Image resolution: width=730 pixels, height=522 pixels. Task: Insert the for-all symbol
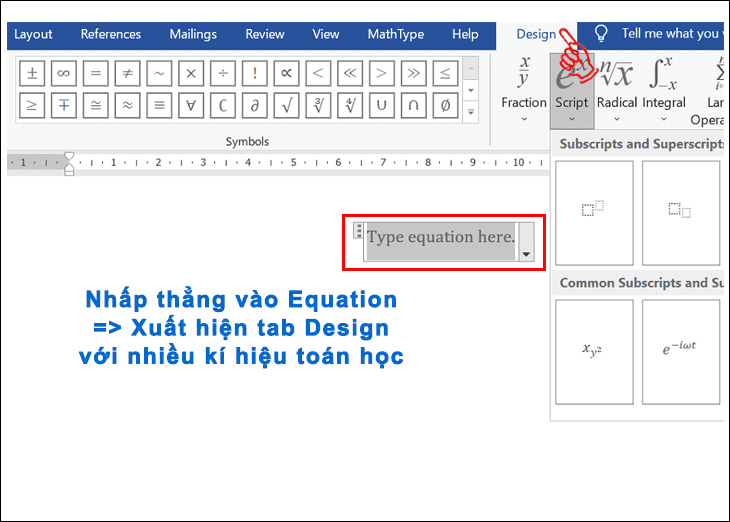(x=191, y=105)
